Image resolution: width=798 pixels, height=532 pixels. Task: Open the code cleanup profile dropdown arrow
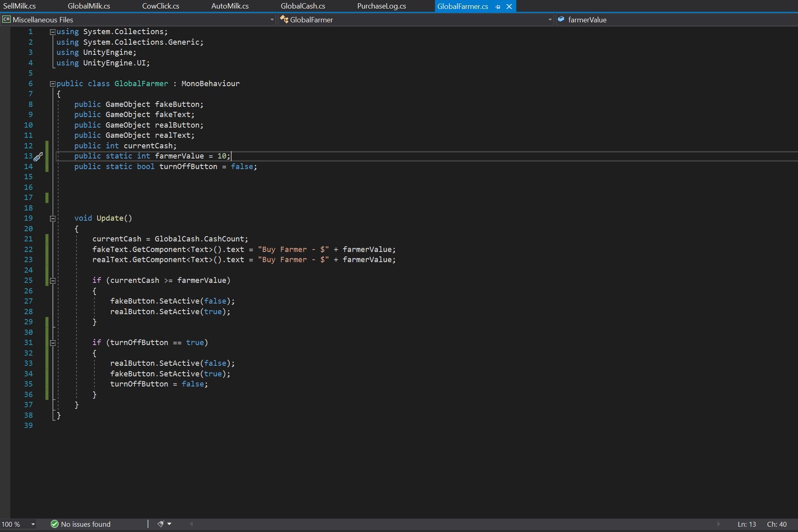click(x=169, y=524)
